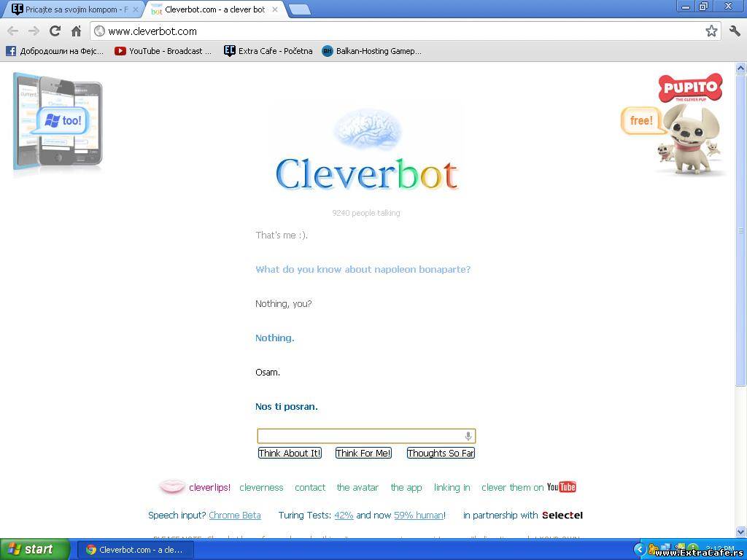747x560 pixels.
Task: Close the Cleverbot.com tab
Action: click(x=275, y=9)
